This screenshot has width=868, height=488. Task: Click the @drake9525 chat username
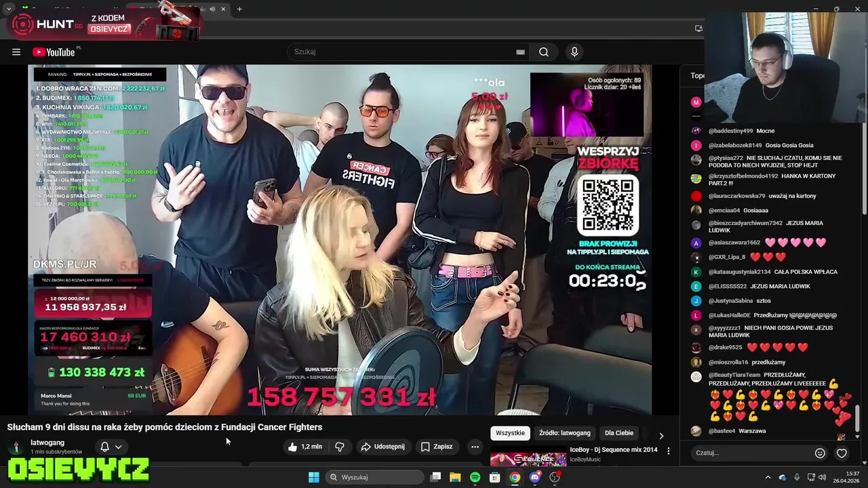click(725, 347)
